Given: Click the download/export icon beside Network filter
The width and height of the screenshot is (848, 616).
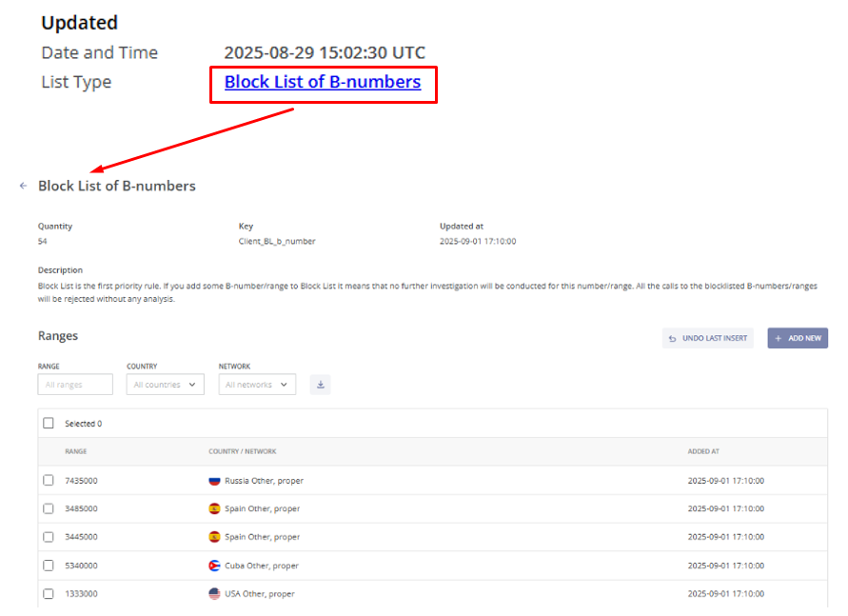Looking at the screenshot, I should [x=320, y=384].
